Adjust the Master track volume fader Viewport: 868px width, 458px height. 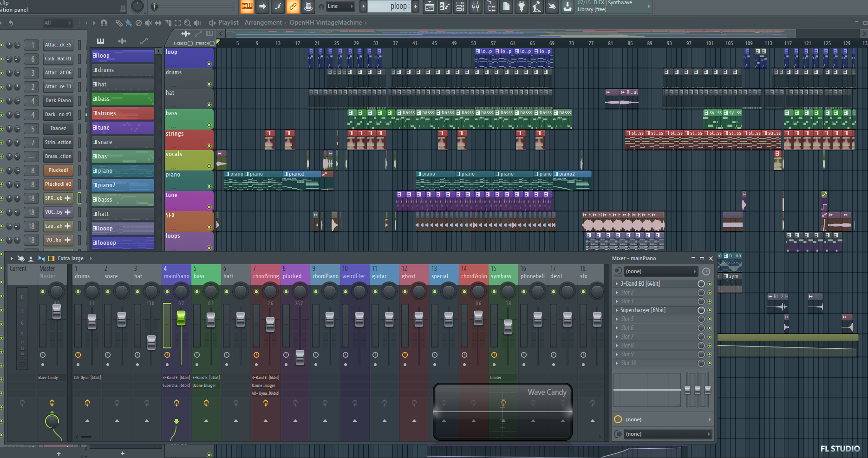[57, 311]
